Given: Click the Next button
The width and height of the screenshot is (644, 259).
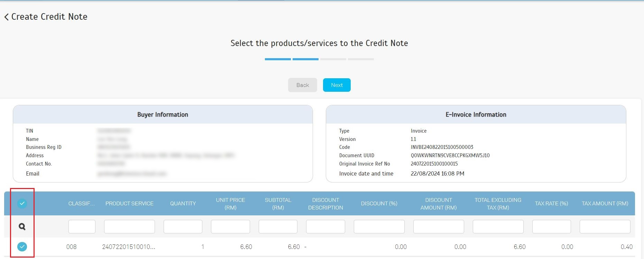Looking at the screenshot, I should (x=337, y=85).
